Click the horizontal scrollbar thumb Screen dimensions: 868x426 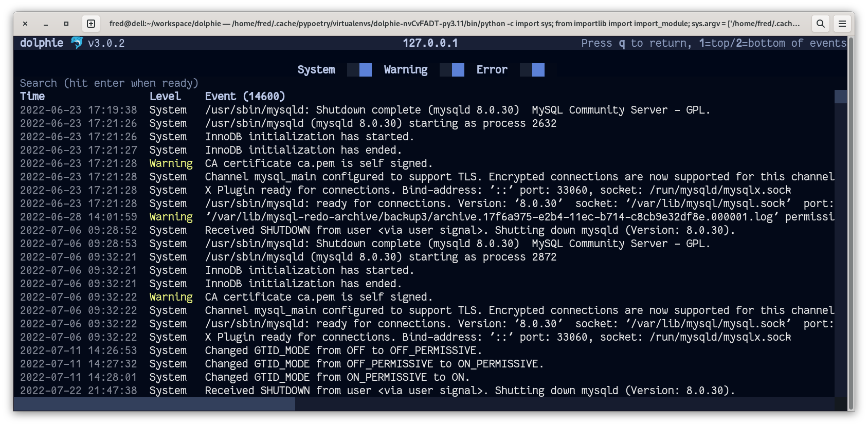(154, 404)
